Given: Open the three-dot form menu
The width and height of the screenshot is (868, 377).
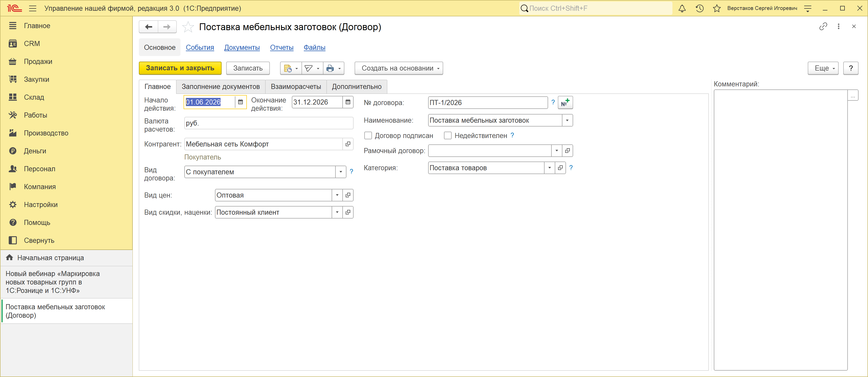Looking at the screenshot, I should 839,26.
